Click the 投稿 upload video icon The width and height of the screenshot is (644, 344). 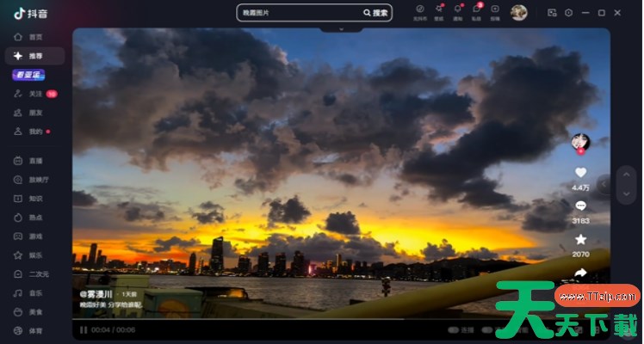click(495, 12)
